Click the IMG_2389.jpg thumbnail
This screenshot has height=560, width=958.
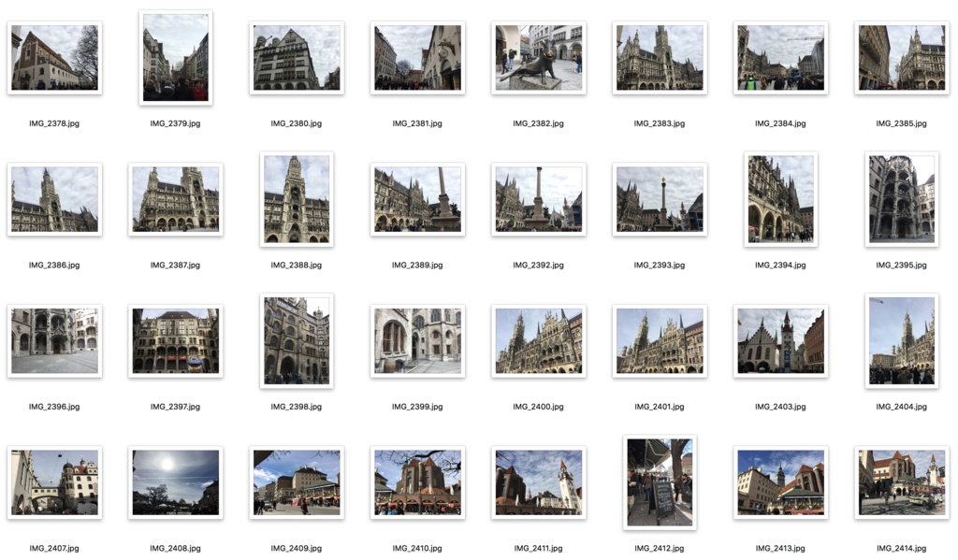click(x=417, y=200)
